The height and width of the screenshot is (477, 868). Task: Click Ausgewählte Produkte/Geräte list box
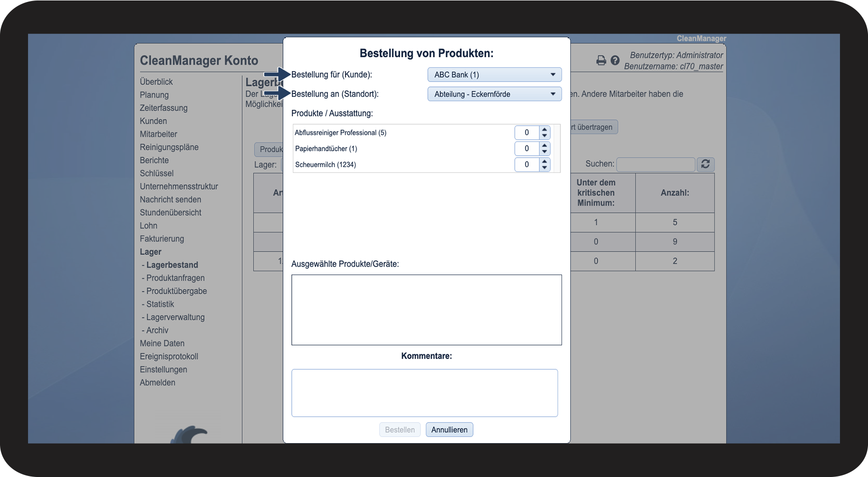(x=426, y=310)
